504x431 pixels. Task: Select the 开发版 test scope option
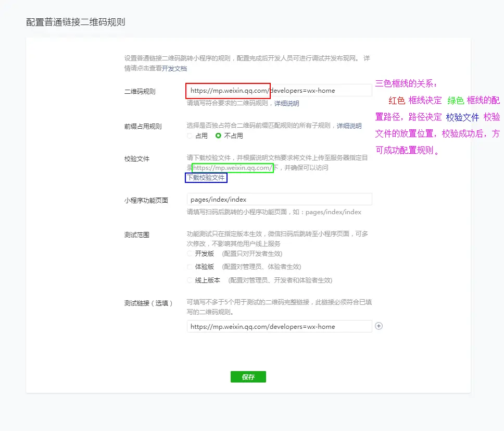coord(191,255)
